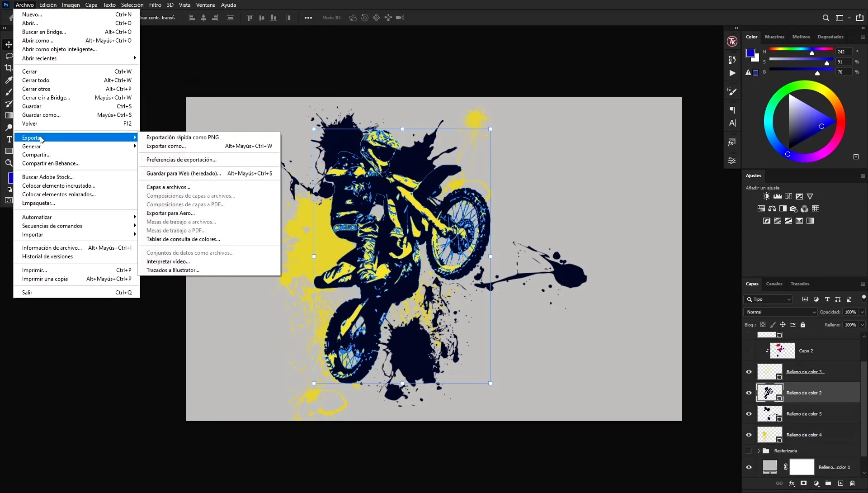Lock transparent pixels icon

pyautogui.click(x=763, y=325)
